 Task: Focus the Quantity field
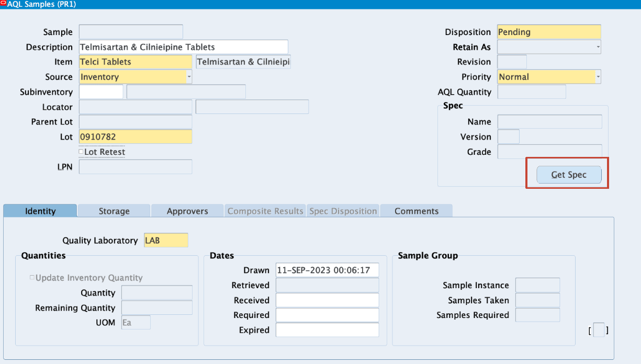[x=157, y=292]
